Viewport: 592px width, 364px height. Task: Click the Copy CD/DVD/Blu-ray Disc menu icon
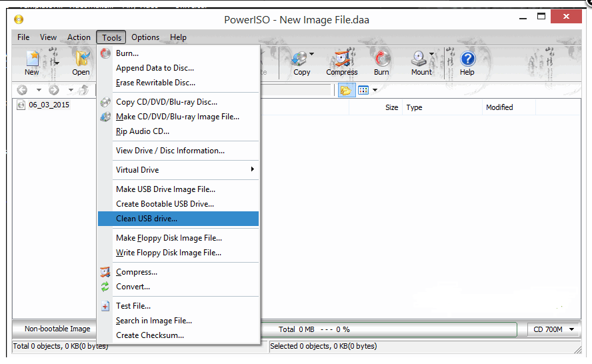pyautogui.click(x=106, y=102)
